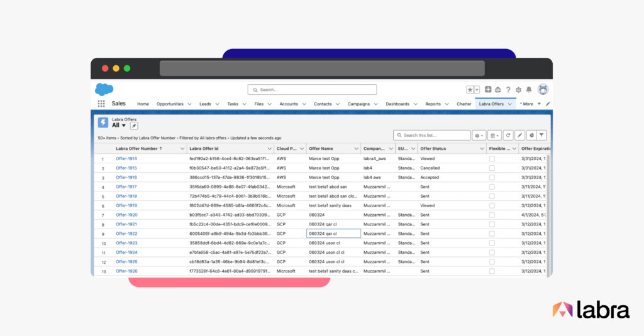Open Display As table selector
Image resolution: width=644 pixels, height=336 pixels.
tap(494, 136)
